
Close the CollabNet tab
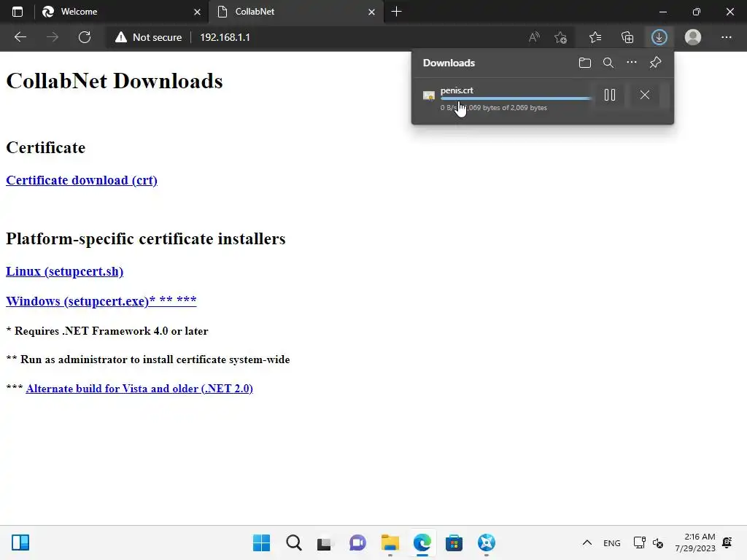point(371,12)
